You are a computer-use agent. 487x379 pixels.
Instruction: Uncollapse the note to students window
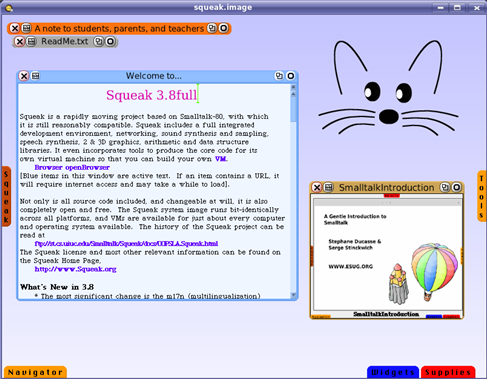point(224,28)
